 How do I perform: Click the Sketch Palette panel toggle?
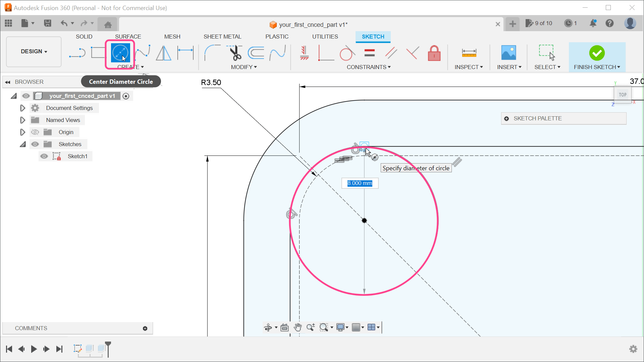pos(507,118)
